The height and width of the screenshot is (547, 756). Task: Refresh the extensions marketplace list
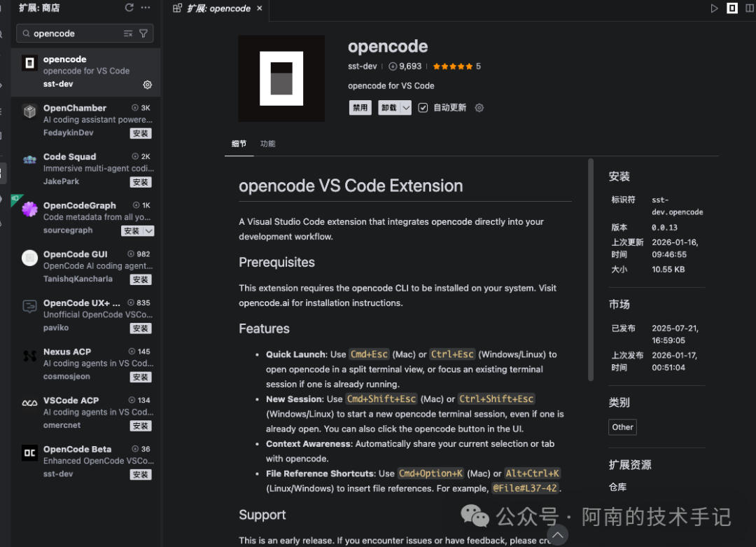pos(129,8)
